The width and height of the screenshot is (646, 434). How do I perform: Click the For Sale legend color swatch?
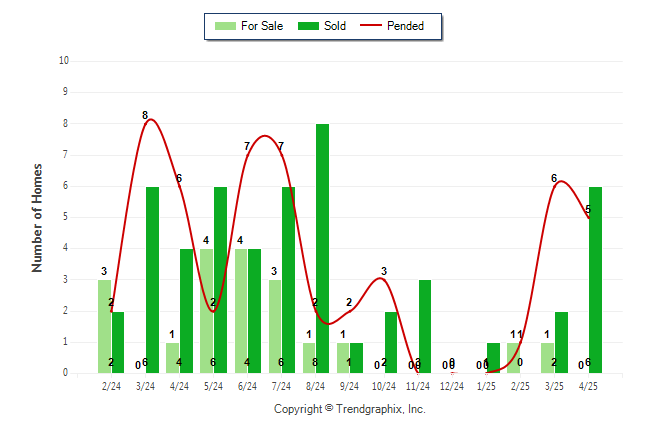(x=225, y=26)
